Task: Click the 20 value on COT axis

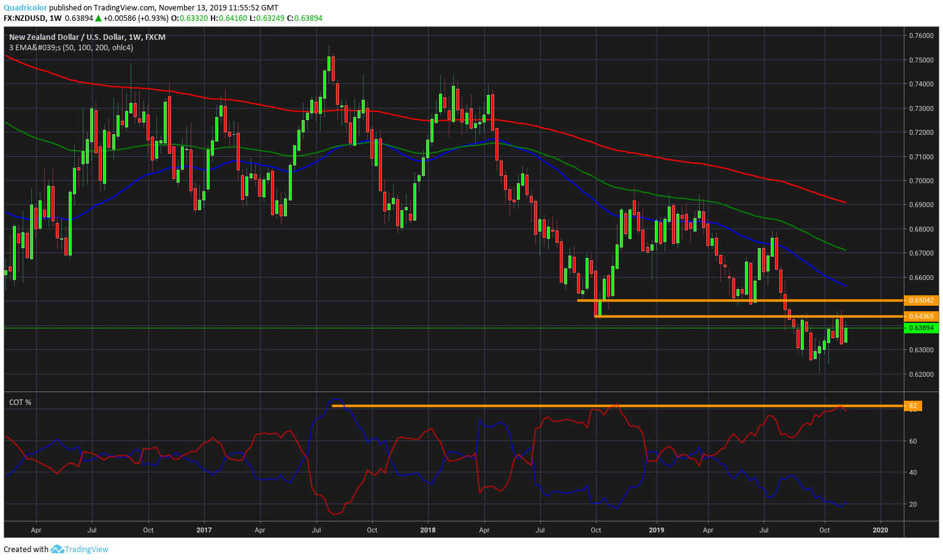Action: tap(913, 504)
